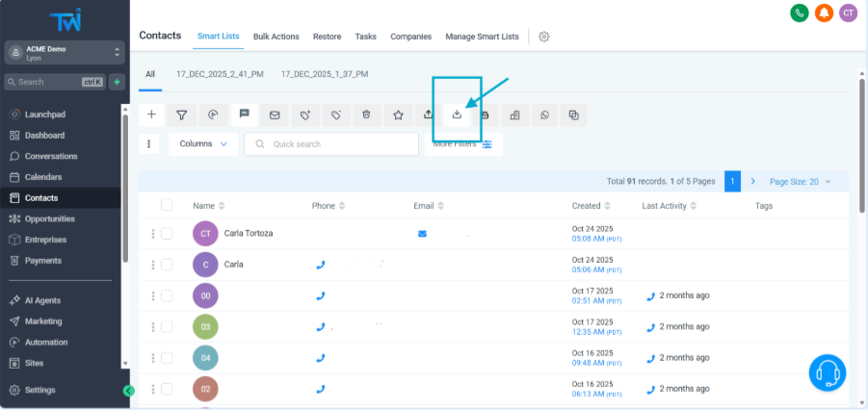Open the Carla Tortoza contact name
The width and height of the screenshot is (868, 410).
[x=249, y=233]
